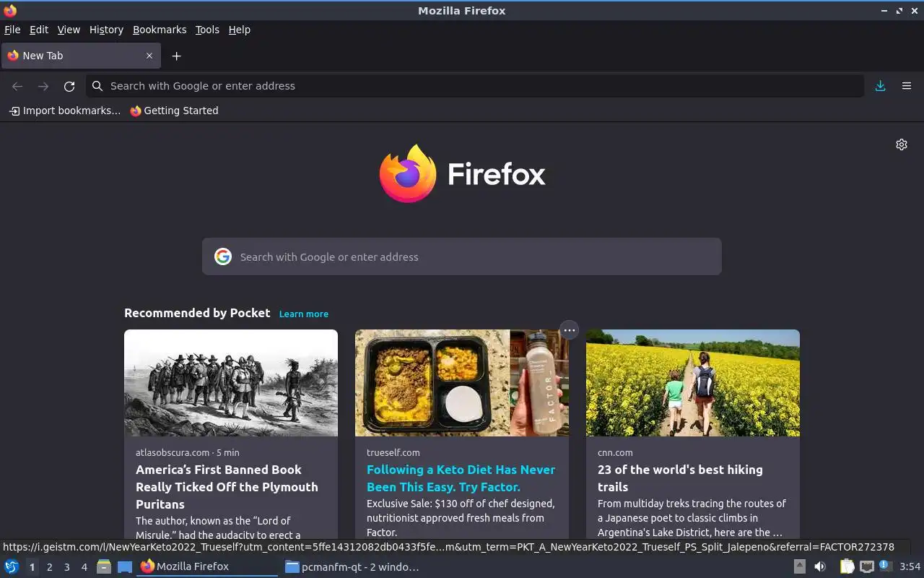Close the New Tab tab
Screen dimensions: 924x578
pyautogui.click(x=149, y=56)
